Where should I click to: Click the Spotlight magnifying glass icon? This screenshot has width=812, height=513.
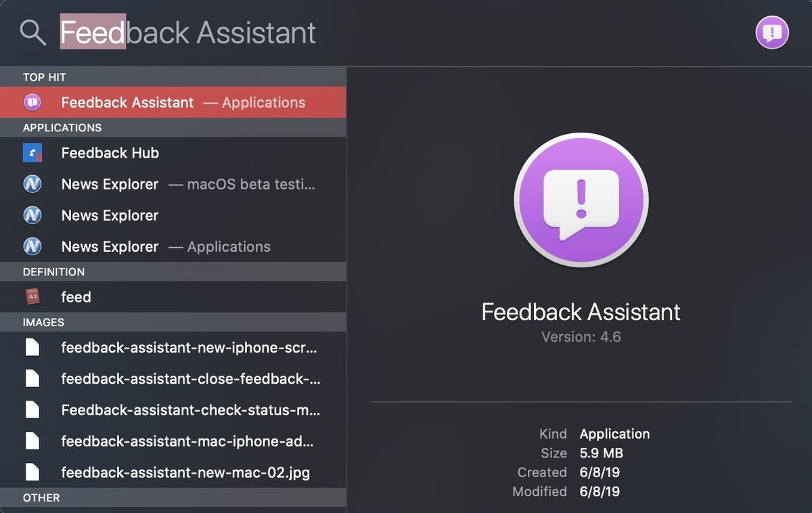pyautogui.click(x=32, y=32)
